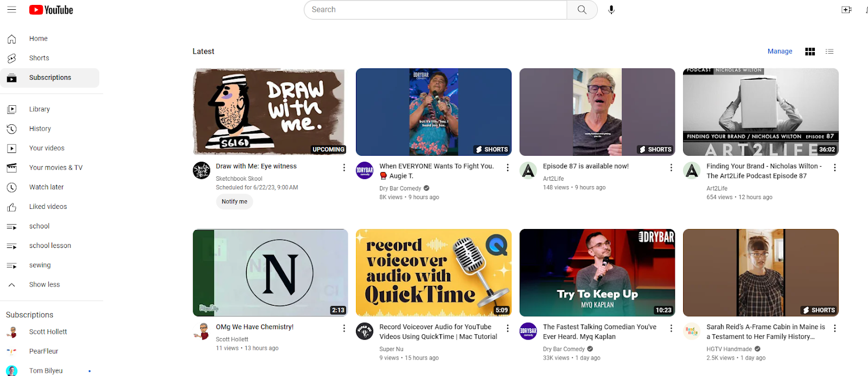Image resolution: width=868 pixels, height=376 pixels.
Task: Click Dry Bar Comedy avatar beside Augie T.
Action: tap(365, 170)
